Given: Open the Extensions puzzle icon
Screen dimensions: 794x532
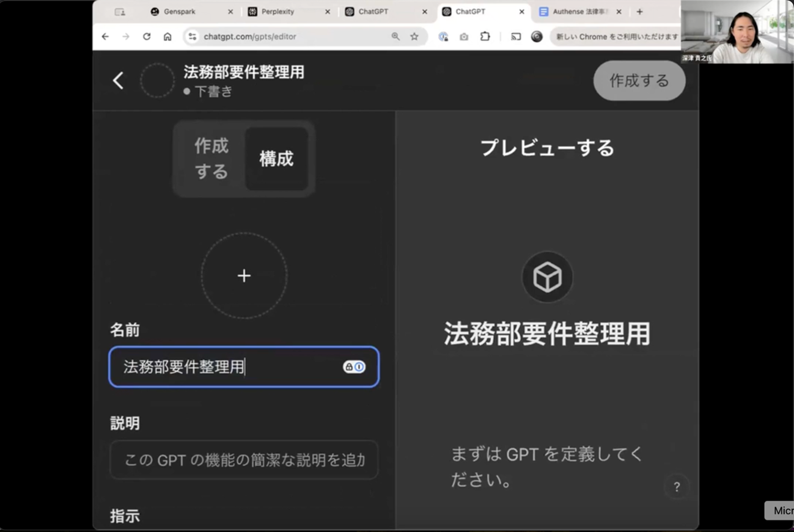Looking at the screenshot, I should tap(485, 37).
